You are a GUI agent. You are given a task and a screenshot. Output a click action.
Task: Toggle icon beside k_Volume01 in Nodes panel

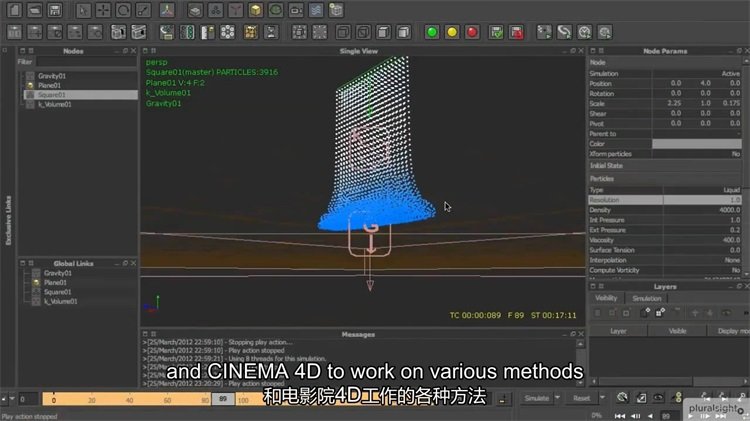tap(30, 104)
